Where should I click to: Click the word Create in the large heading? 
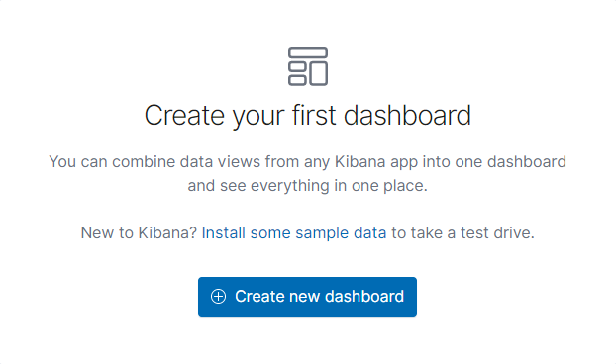pyautogui.click(x=184, y=115)
